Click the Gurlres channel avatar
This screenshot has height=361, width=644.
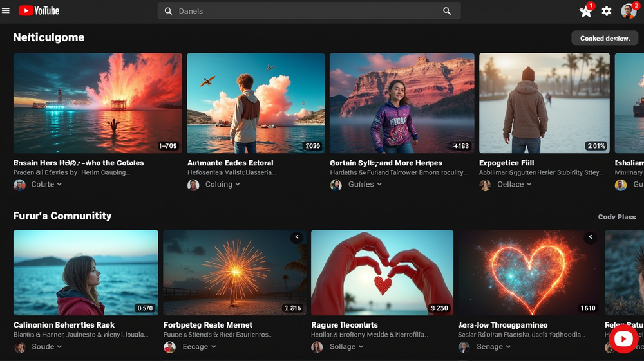coord(336,185)
